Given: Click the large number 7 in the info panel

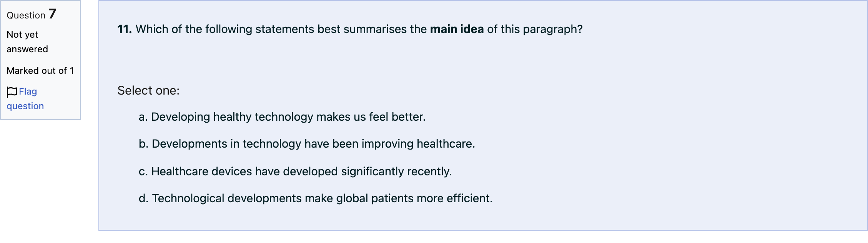Looking at the screenshot, I should point(52,14).
